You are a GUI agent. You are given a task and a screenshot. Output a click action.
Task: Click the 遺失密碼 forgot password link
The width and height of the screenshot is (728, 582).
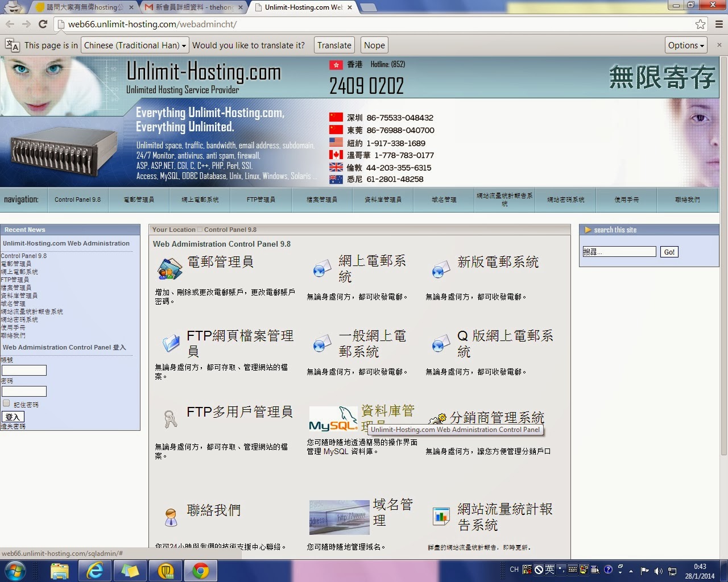tap(13, 426)
